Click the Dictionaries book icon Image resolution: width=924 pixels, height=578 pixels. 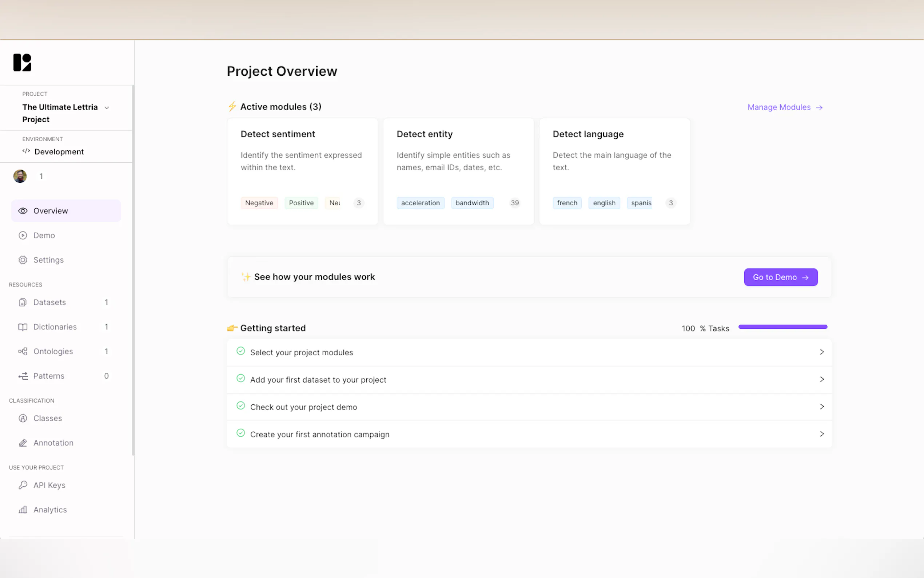23,327
